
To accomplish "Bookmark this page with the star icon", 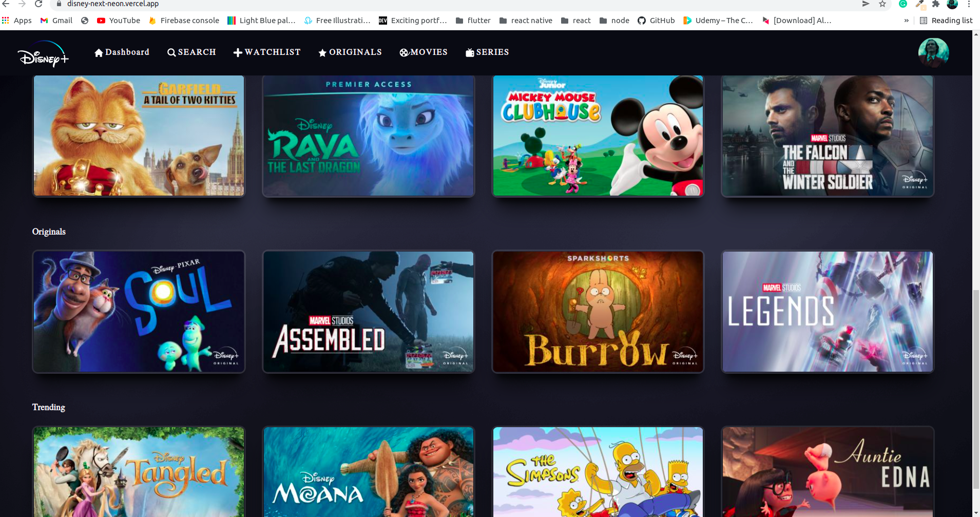I will click(x=882, y=4).
